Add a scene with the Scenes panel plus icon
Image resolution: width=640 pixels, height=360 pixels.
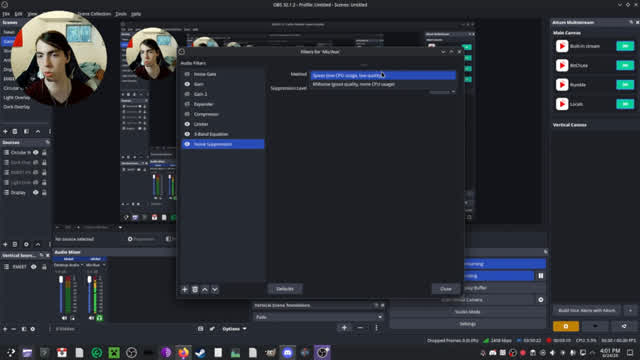tap(5, 131)
